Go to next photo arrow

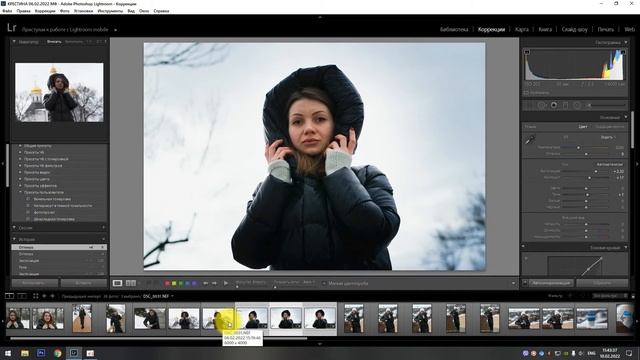(x=214, y=283)
